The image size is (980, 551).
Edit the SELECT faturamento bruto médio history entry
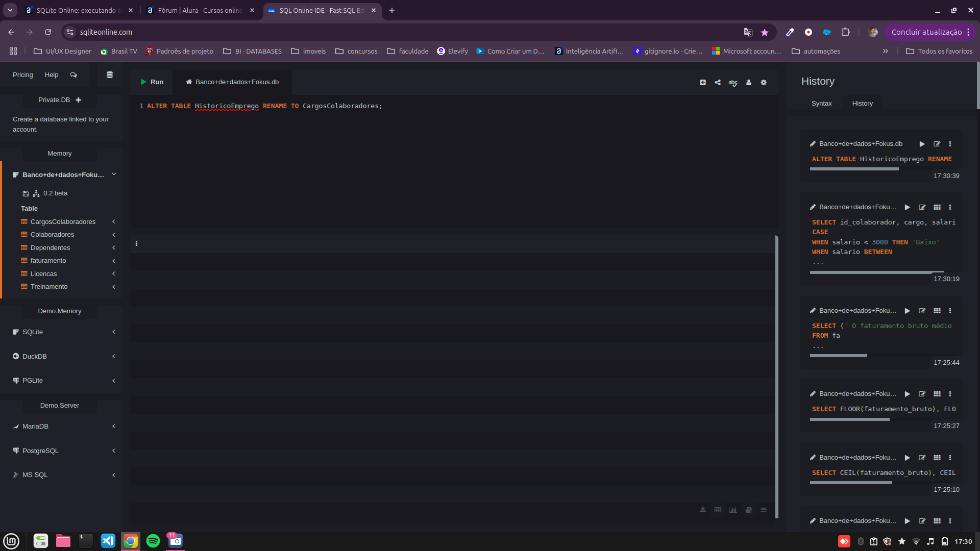point(922,311)
